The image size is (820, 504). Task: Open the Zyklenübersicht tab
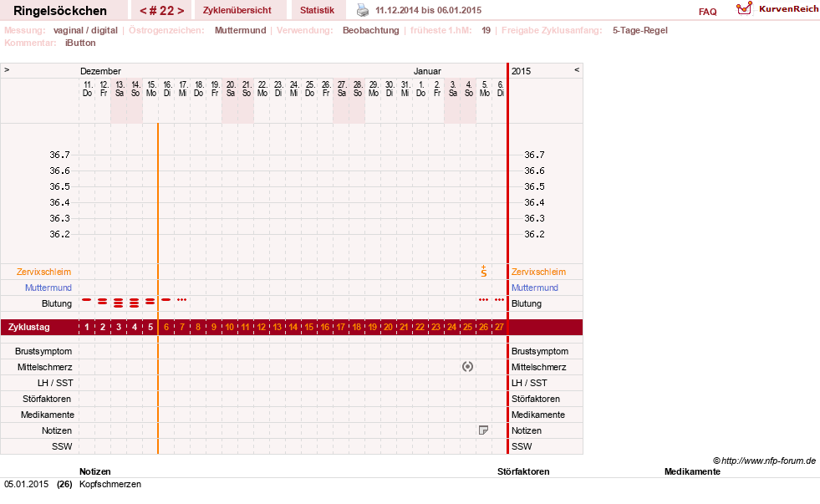(237, 11)
